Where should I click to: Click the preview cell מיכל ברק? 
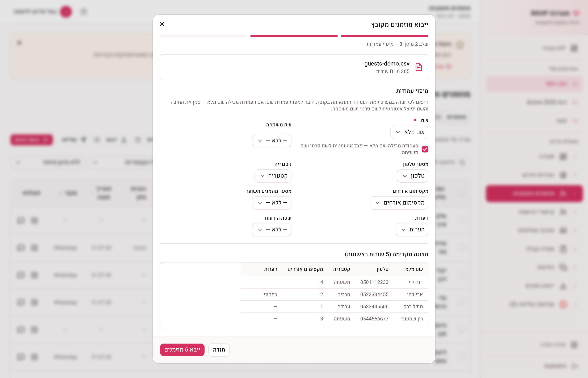pyautogui.click(x=413, y=306)
